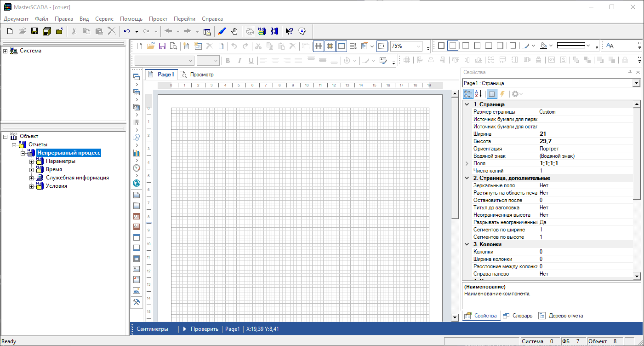Toggle the show rulers button

click(382, 46)
